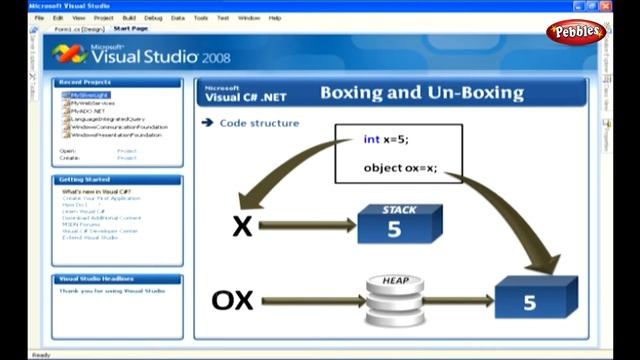Click the Visual Studio 2008 logo

pos(141,54)
